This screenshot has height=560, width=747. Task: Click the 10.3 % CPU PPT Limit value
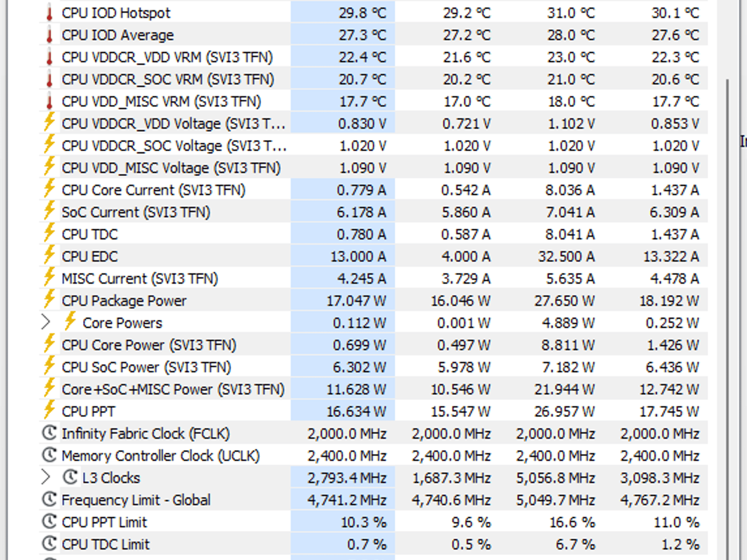pos(364,522)
